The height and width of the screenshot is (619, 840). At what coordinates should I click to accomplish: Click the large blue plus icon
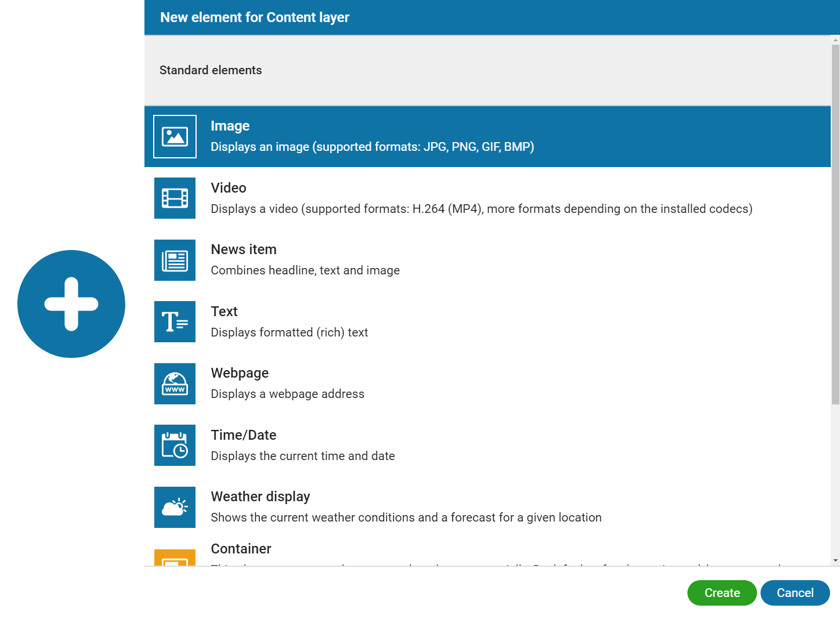click(x=71, y=304)
